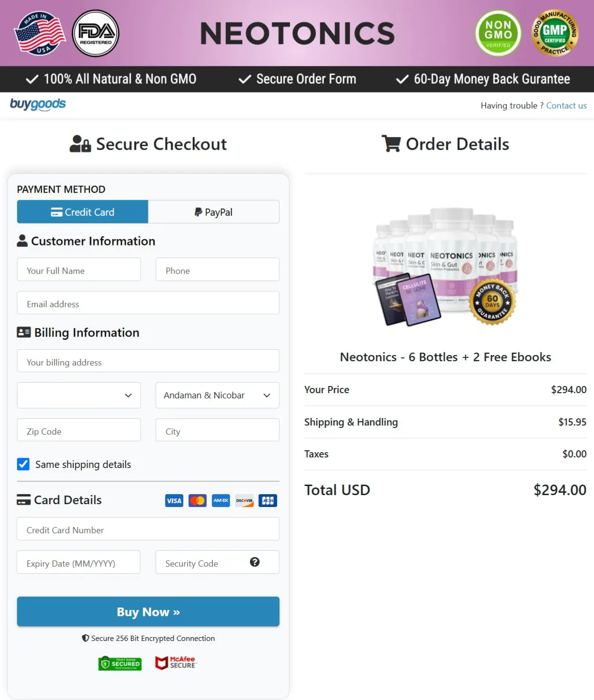This screenshot has height=700, width=594.
Task: Open the country selection dropdown
Action: 79,395
